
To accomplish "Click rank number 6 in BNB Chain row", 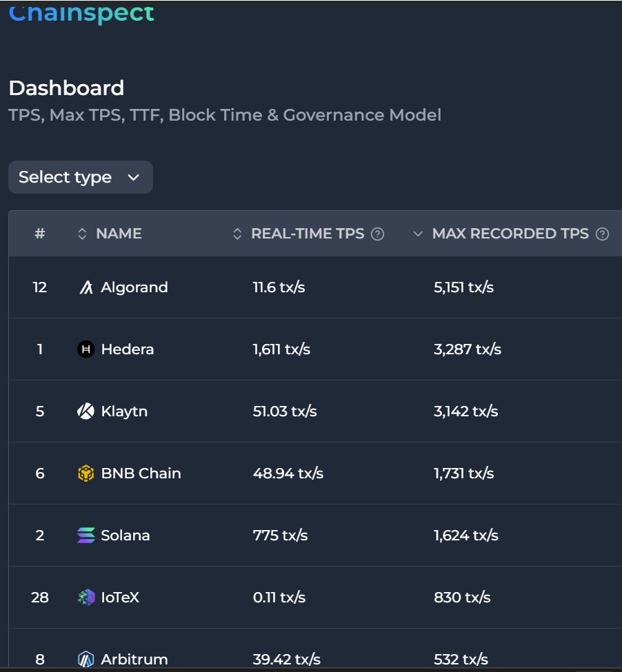I will click(40, 474).
